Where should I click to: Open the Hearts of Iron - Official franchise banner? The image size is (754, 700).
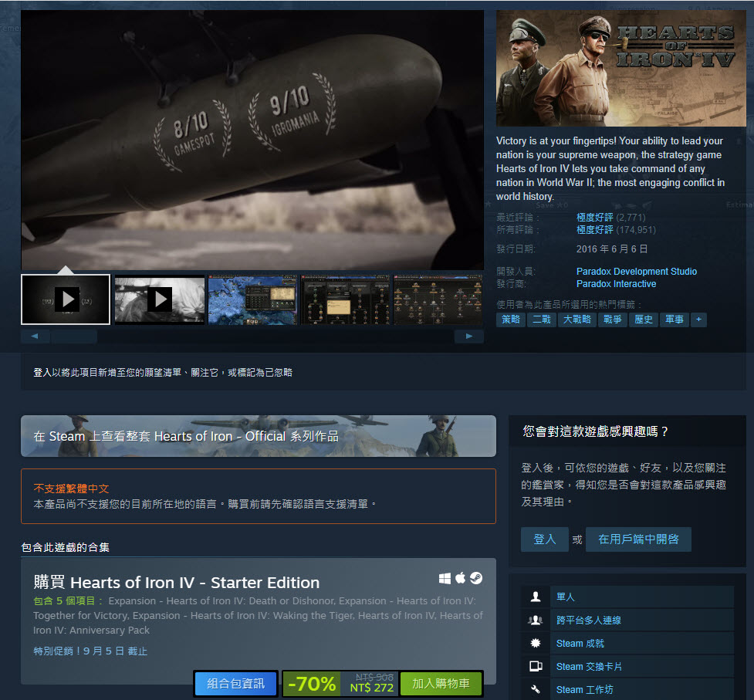pyautogui.click(x=259, y=436)
